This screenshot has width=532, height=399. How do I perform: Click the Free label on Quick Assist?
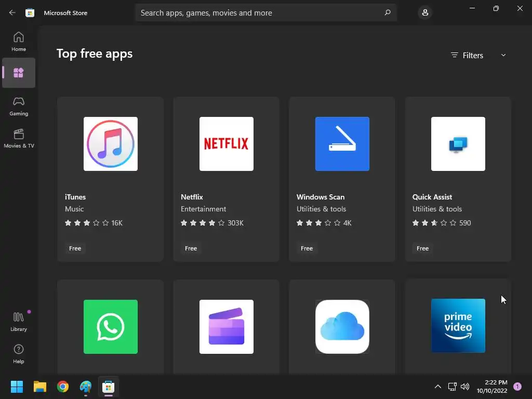pos(422,248)
